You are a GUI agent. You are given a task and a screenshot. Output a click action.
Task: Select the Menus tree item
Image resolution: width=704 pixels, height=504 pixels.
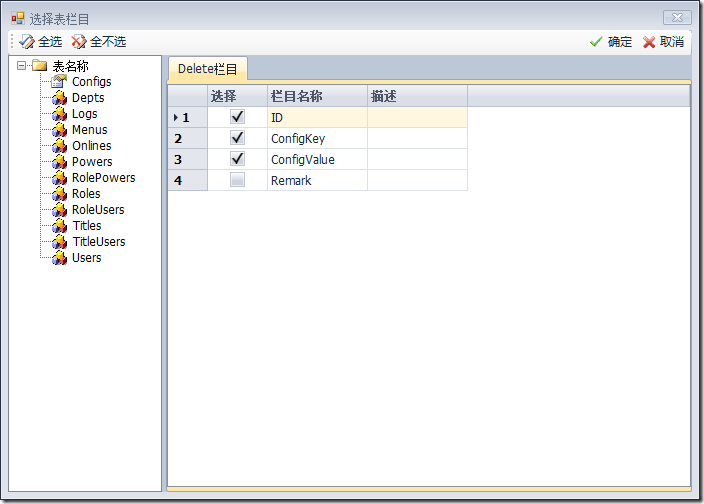click(89, 130)
